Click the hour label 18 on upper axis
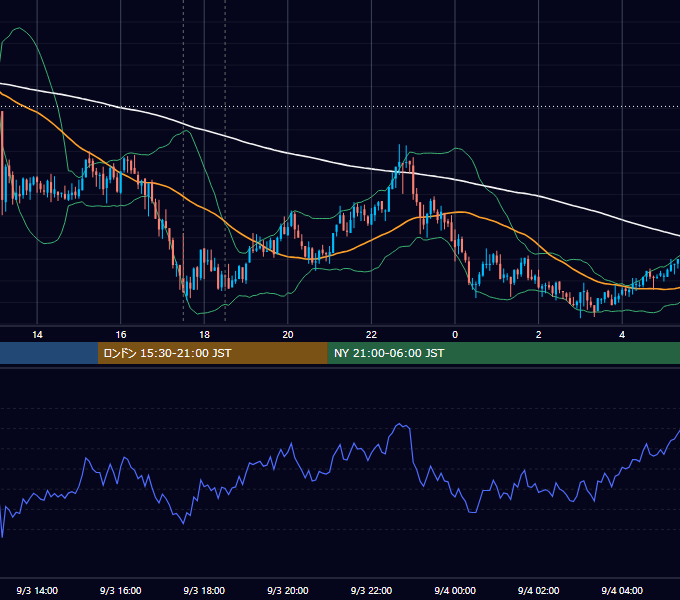This screenshot has height=600, width=680. pyautogui.click(x=204, y=335)
